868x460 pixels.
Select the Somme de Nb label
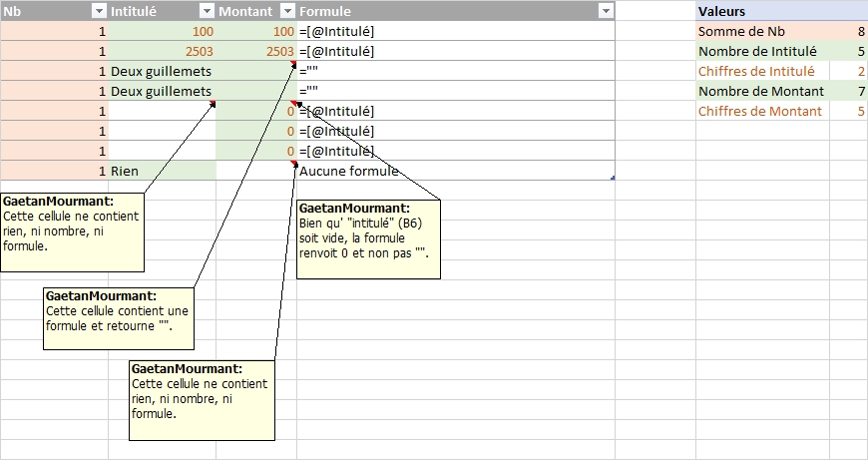(x=762, y=32)
